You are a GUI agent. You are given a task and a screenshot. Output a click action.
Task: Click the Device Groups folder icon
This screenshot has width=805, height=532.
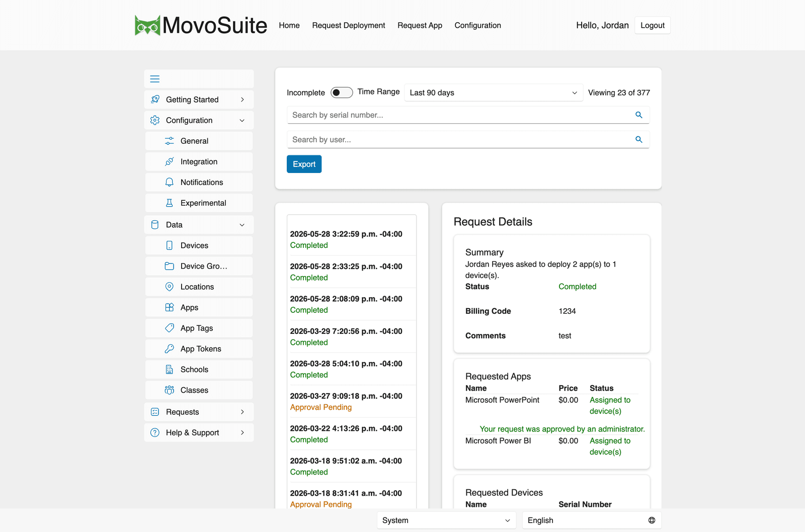point(170,266)
